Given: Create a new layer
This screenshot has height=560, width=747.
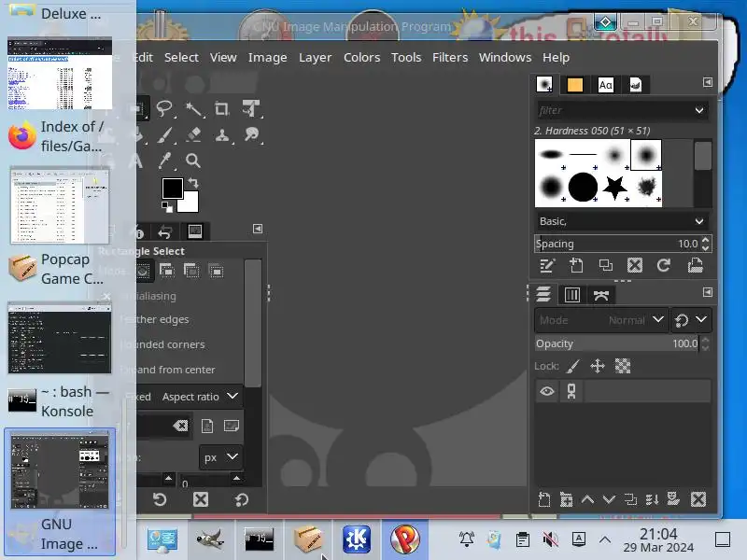Looking at the screenshot, I should tap(544, 499).
